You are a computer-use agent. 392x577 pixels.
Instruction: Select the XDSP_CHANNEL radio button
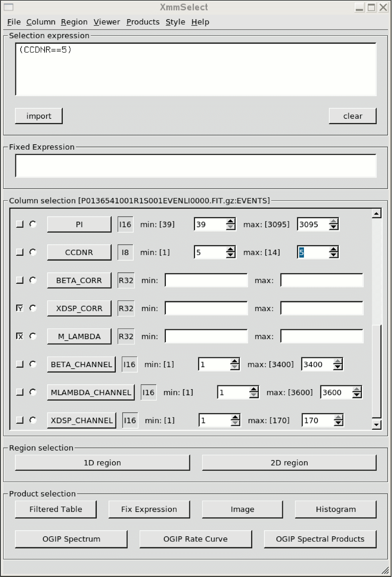click(x=33, y=420)
